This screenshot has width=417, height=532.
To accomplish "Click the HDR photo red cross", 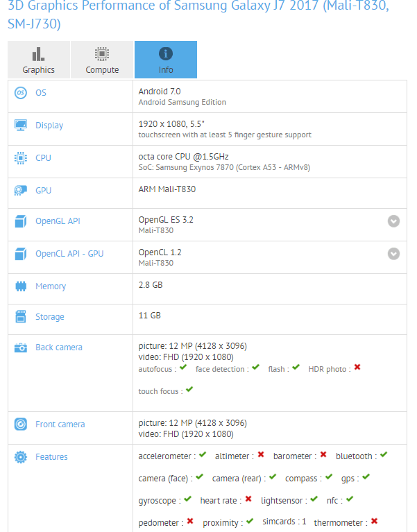I will 357,367.
